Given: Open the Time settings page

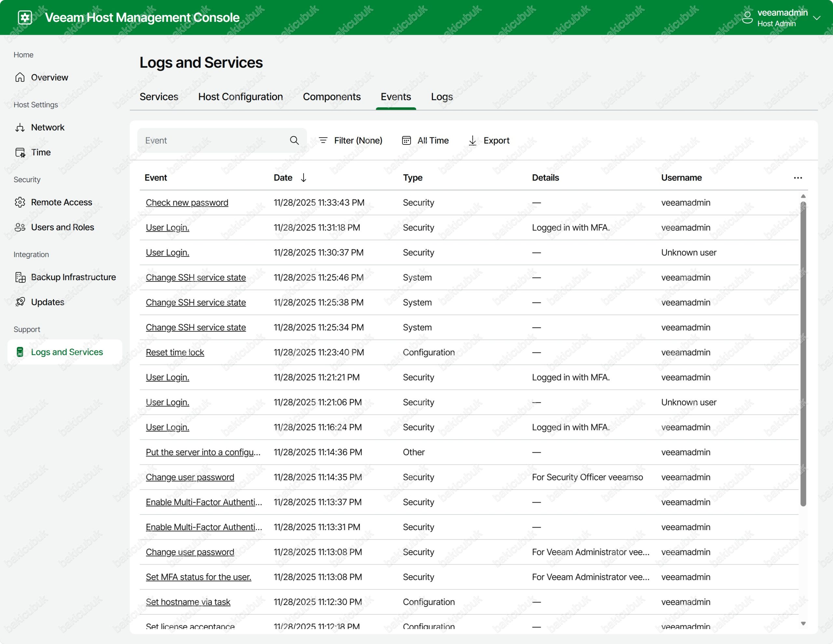Looking at the screenshot, I should 41,153.
